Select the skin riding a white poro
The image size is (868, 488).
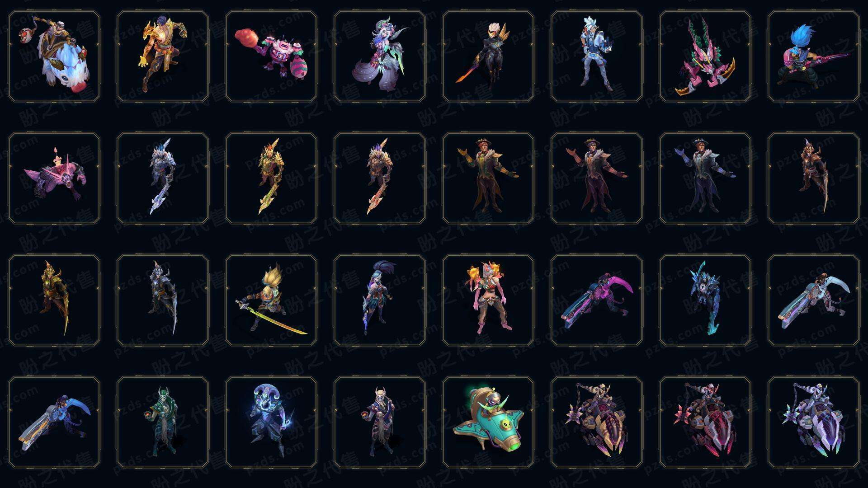(54, 56)
